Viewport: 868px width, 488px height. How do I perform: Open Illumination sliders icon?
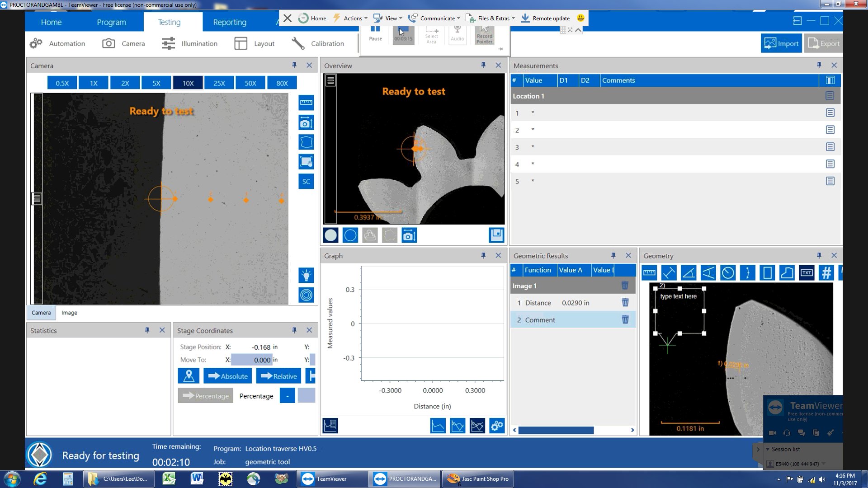168,43
